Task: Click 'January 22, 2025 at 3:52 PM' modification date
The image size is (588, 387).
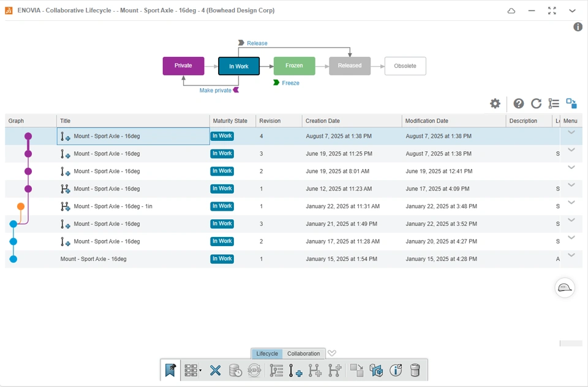Action: point(442,224)
